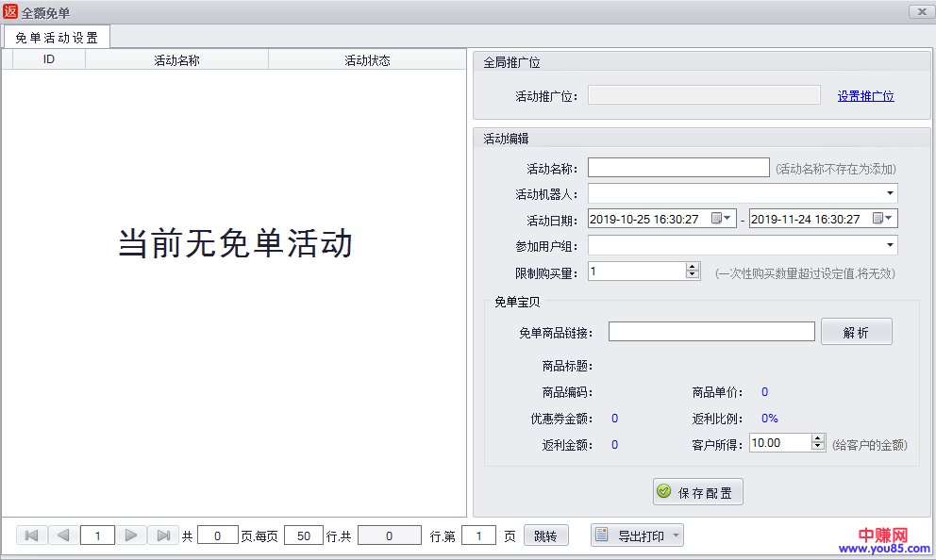Click previous page arrow button
The image size is (936, 560).
pos(63,535)
